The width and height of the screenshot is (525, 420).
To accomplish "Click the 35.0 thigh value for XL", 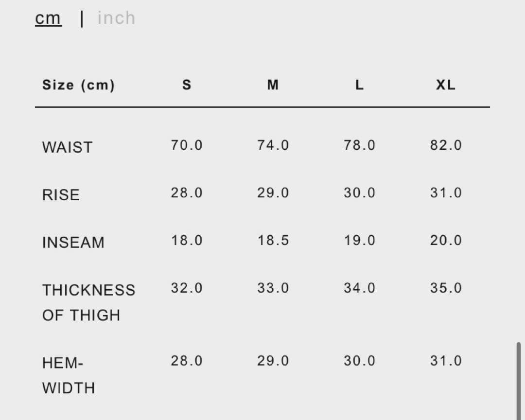I will [x=445, y=288].
